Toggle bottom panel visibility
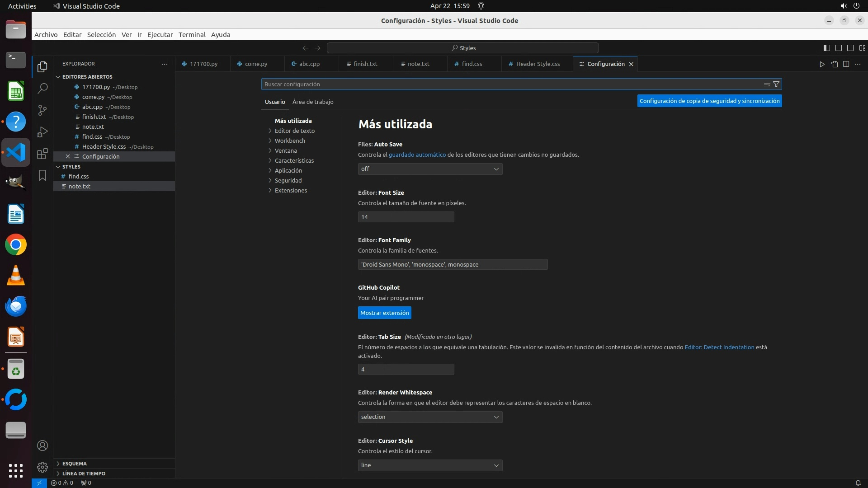 [x=838, y=48]
